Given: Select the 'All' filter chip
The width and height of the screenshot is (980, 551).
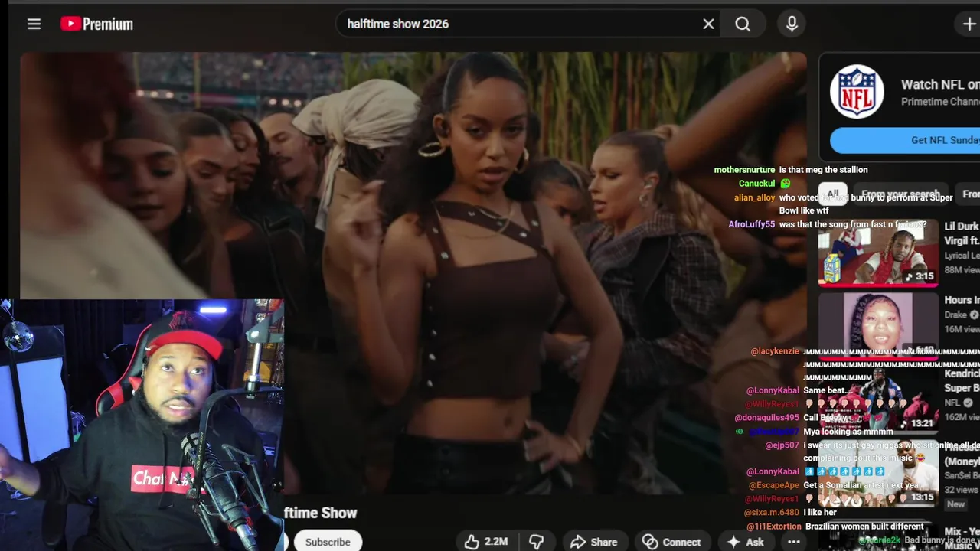Looking at the screenshot, I should click(833, 194).
